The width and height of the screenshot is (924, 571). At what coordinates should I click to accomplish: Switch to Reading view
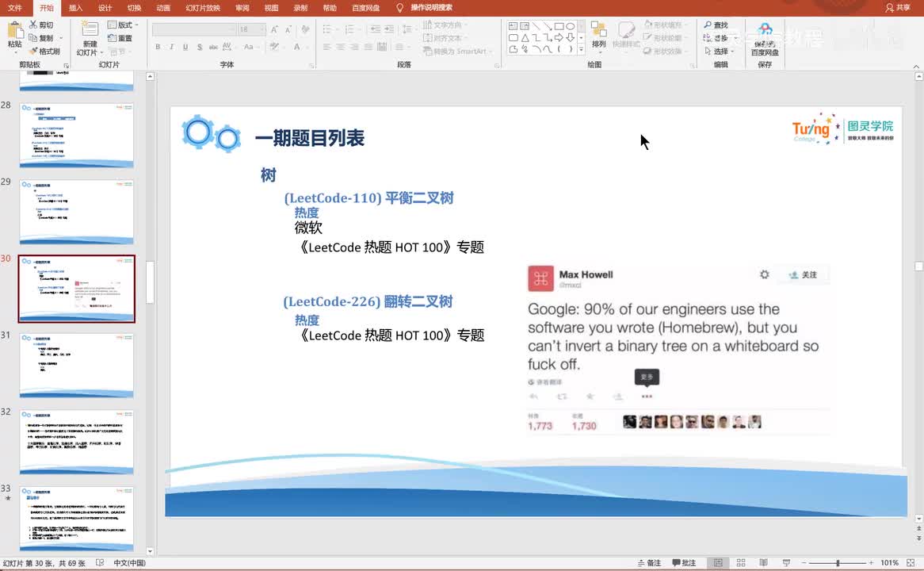click(764, 563)
